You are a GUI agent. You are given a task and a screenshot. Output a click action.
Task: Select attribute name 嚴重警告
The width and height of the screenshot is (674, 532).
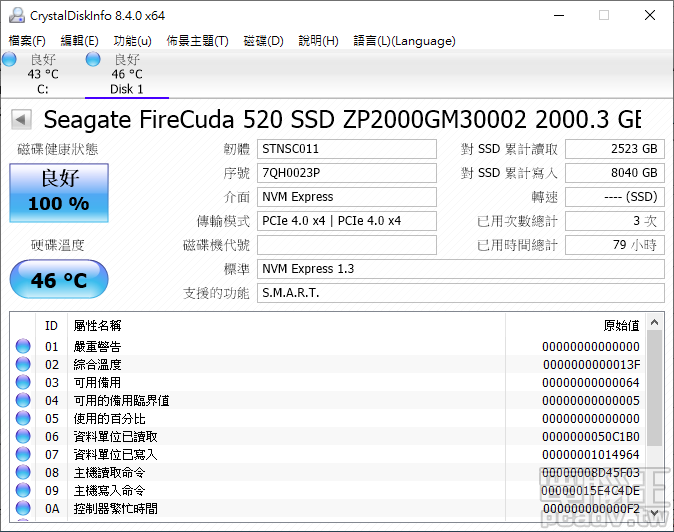(x=97, y=346)
